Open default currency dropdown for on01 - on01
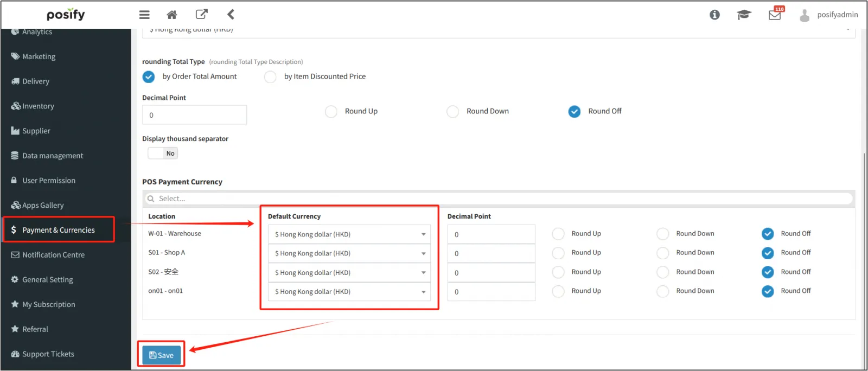 pyautogui.click(x=349, y=292)
